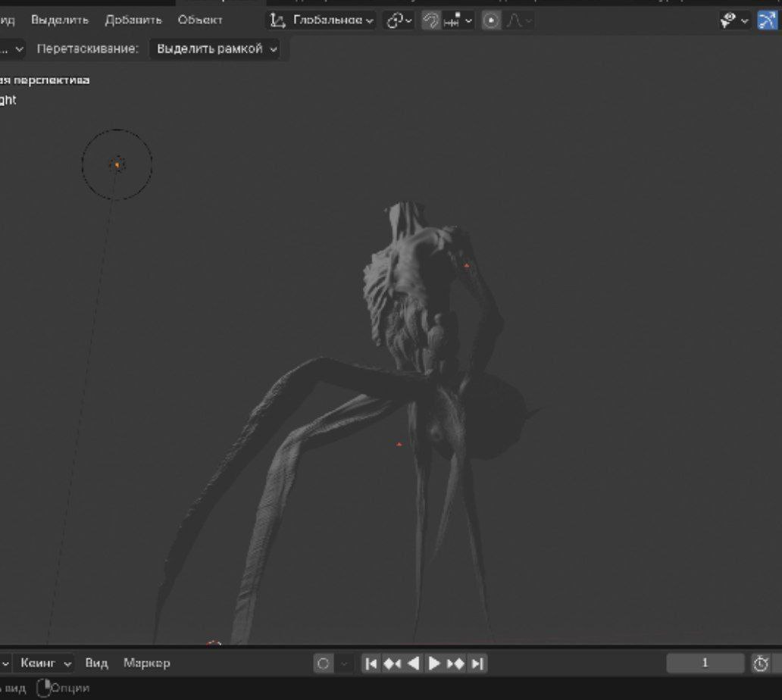Image resolution: width=782 pixels, height=700 pixels.
Task: Click the current frame field showing 1
Action: point(705,663)
